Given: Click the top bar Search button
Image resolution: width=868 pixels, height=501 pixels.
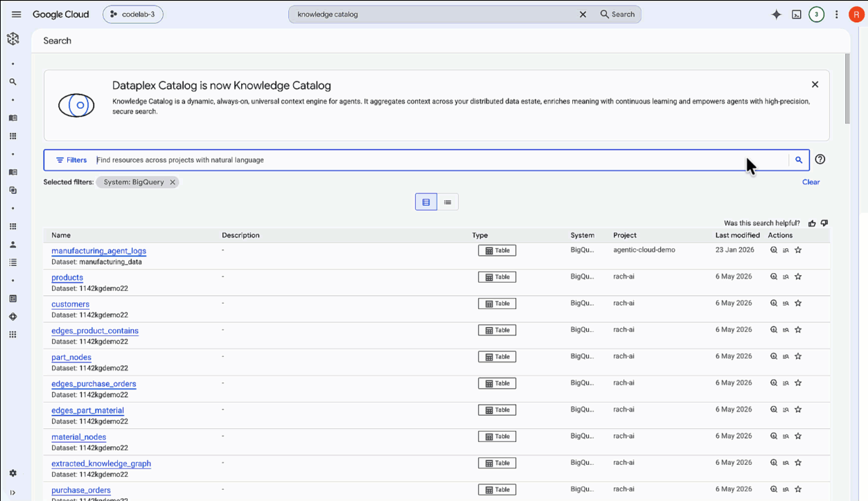Looking at the screenshot, I should coord(617,14).
